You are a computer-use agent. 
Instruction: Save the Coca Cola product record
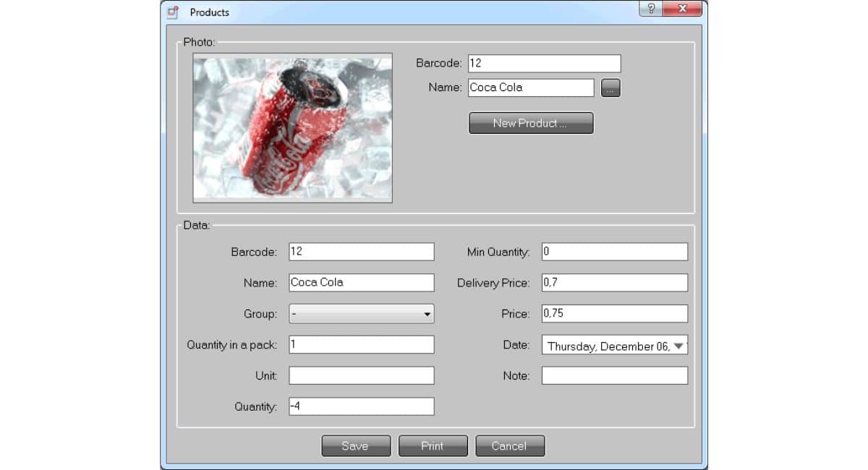(356, 445)
